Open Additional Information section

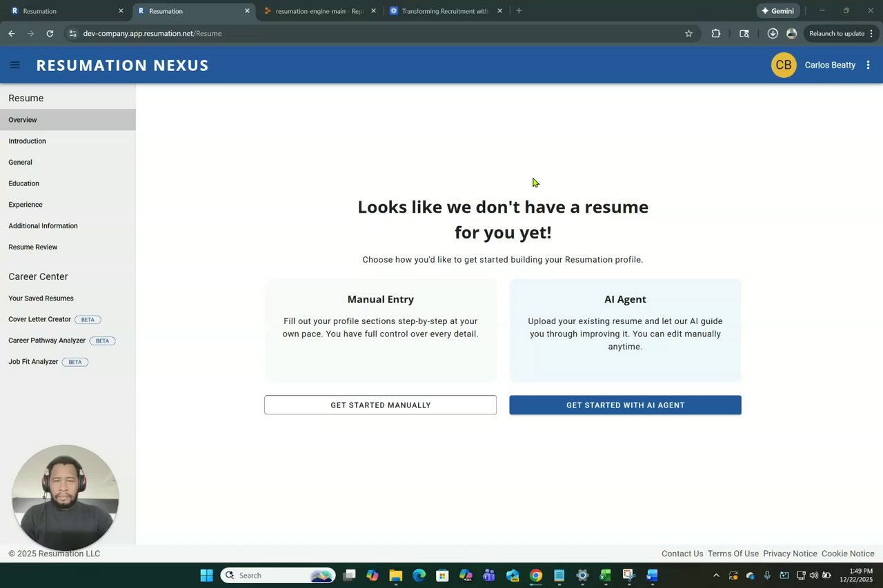(68, 226)
